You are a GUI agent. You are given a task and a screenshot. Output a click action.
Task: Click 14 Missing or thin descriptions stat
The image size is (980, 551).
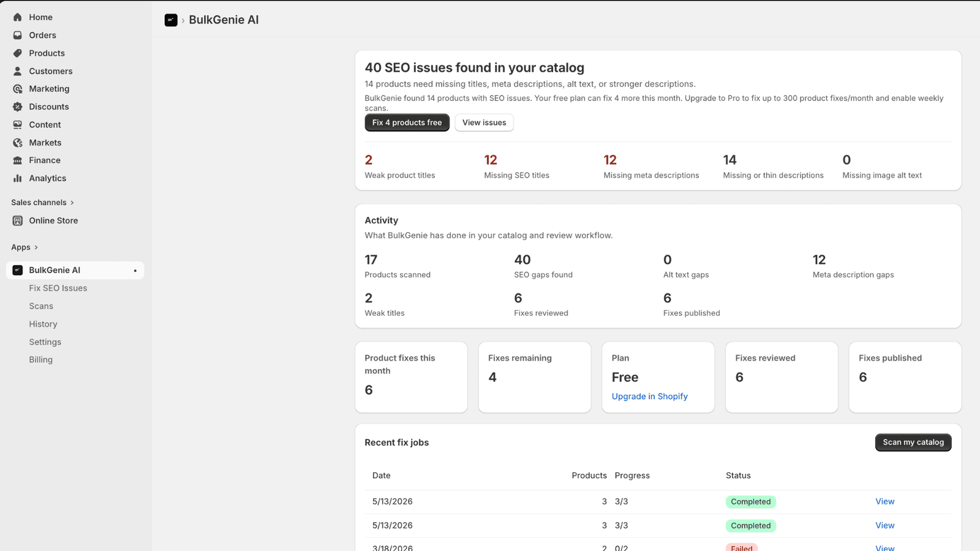[773, 167]
